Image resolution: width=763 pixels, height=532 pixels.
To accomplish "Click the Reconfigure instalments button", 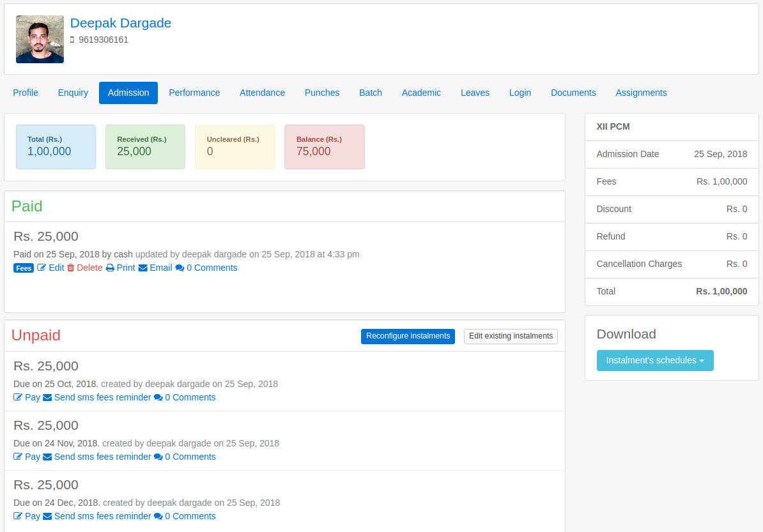I will (408, 336).
